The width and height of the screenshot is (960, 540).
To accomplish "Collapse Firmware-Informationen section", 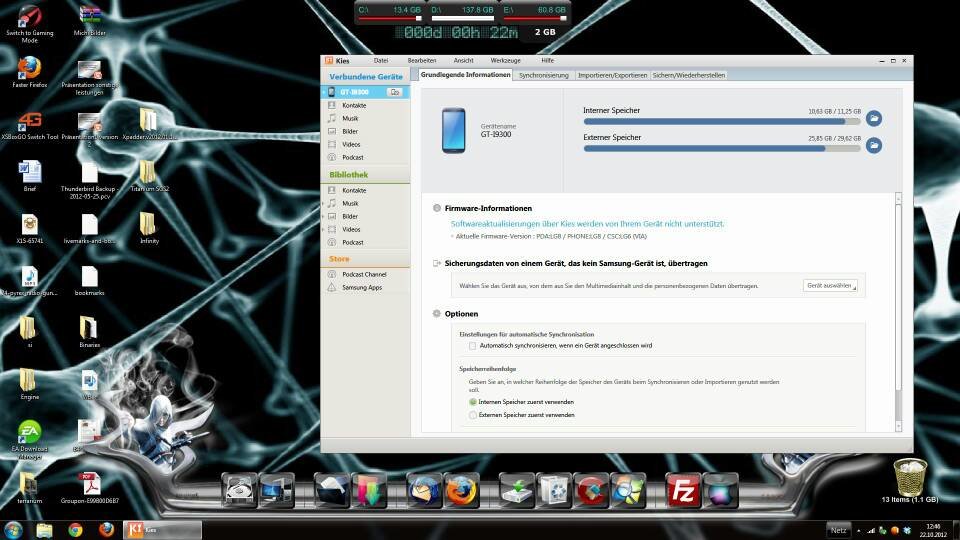I will (x=437, y=208).
